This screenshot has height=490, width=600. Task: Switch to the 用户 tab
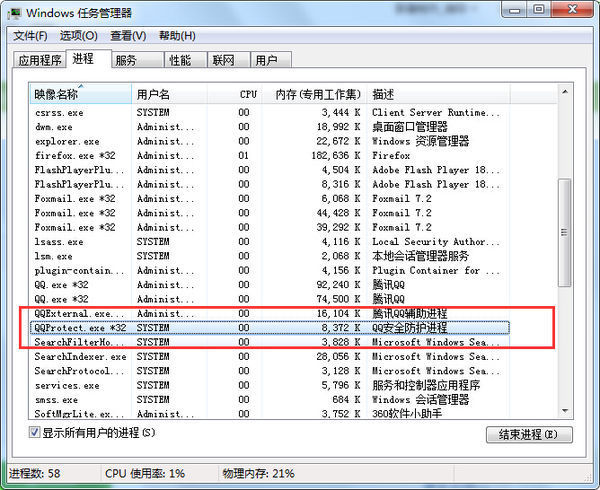271,60
